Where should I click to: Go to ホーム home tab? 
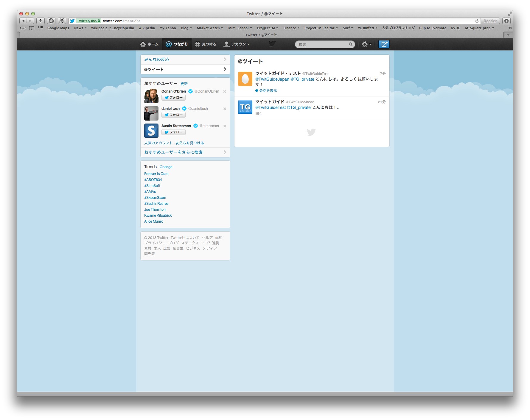coord(149,44)
